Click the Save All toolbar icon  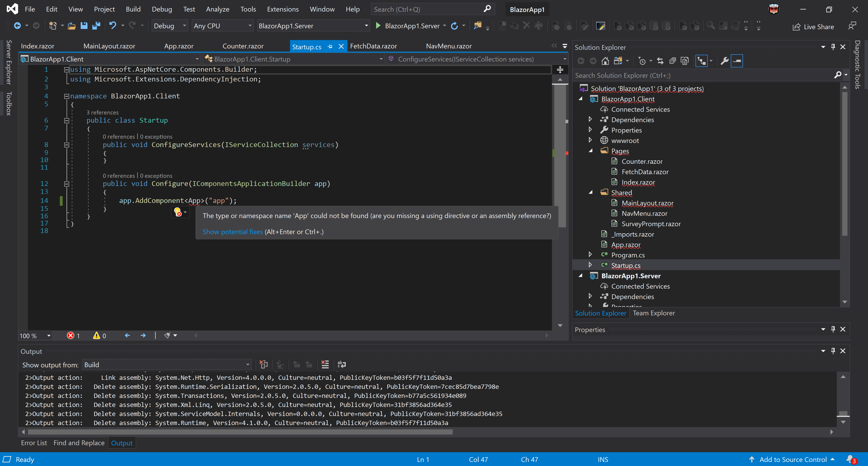(x=96, y=26)
